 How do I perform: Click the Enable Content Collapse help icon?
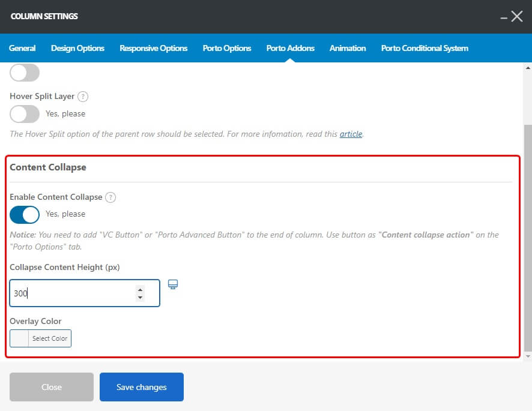coord(110,197)
